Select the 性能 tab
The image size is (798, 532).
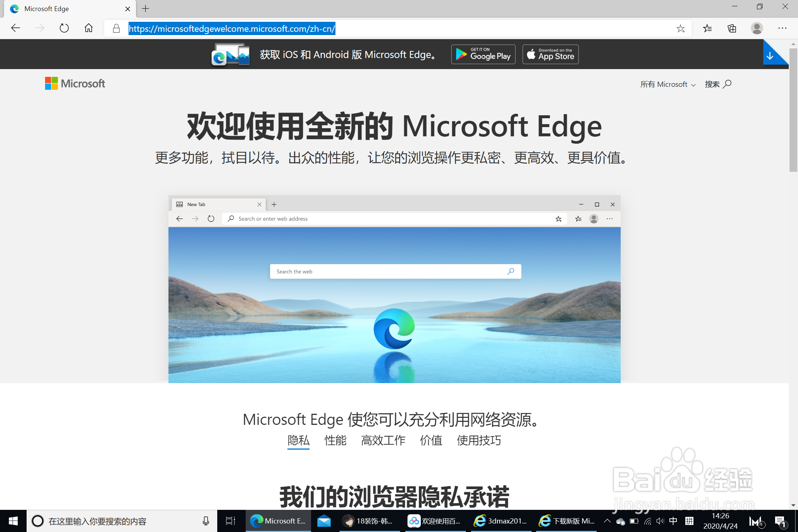[335, 440]
